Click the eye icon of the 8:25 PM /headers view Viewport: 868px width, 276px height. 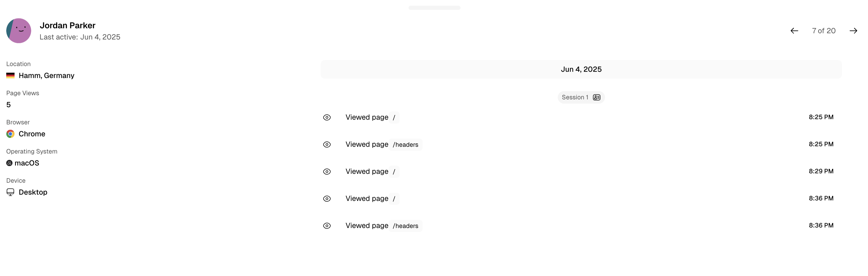[326, 145]
